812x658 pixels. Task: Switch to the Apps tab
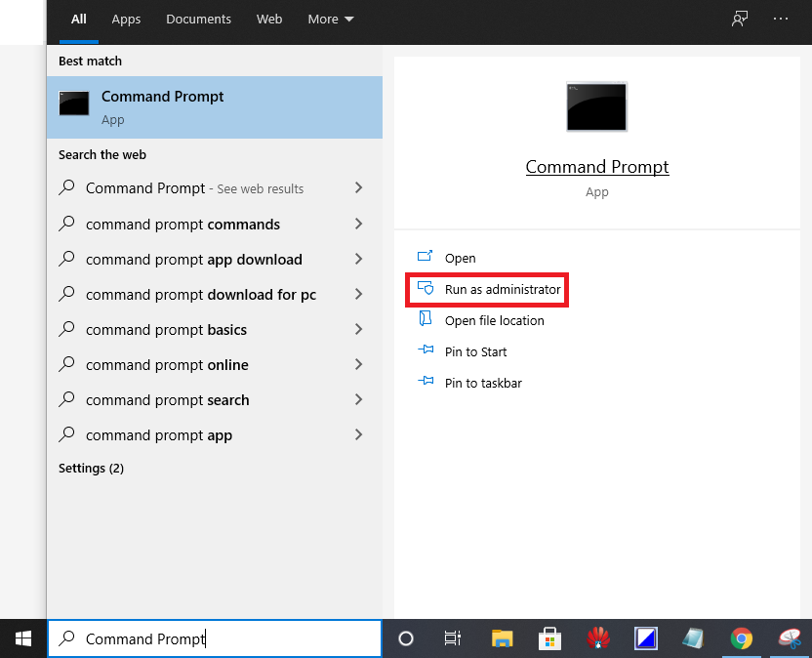(x=126, y=20)
